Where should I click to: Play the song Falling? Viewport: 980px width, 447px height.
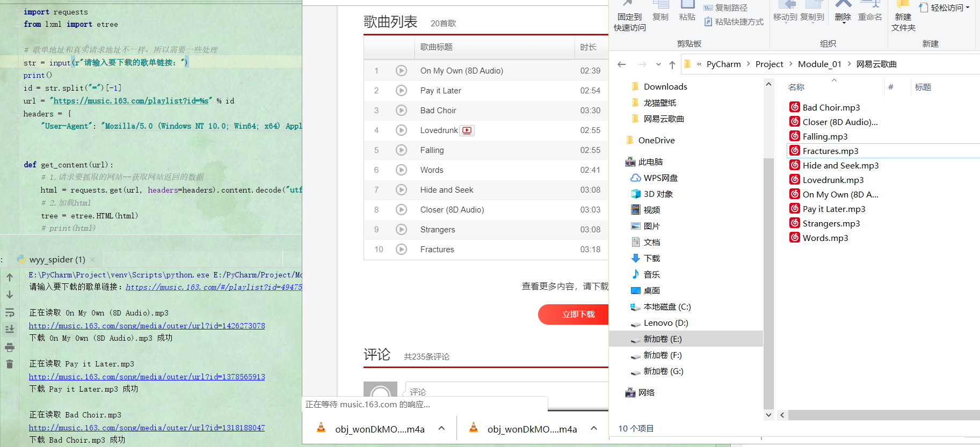[401, 150]
